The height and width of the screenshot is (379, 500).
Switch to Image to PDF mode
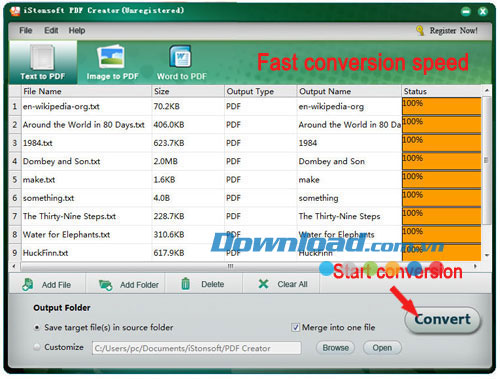[112, 62]
